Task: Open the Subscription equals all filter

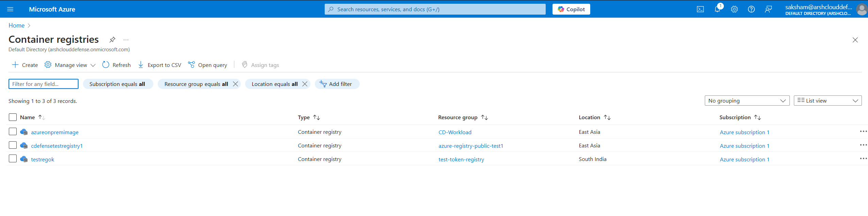Action: coord(118,84)
